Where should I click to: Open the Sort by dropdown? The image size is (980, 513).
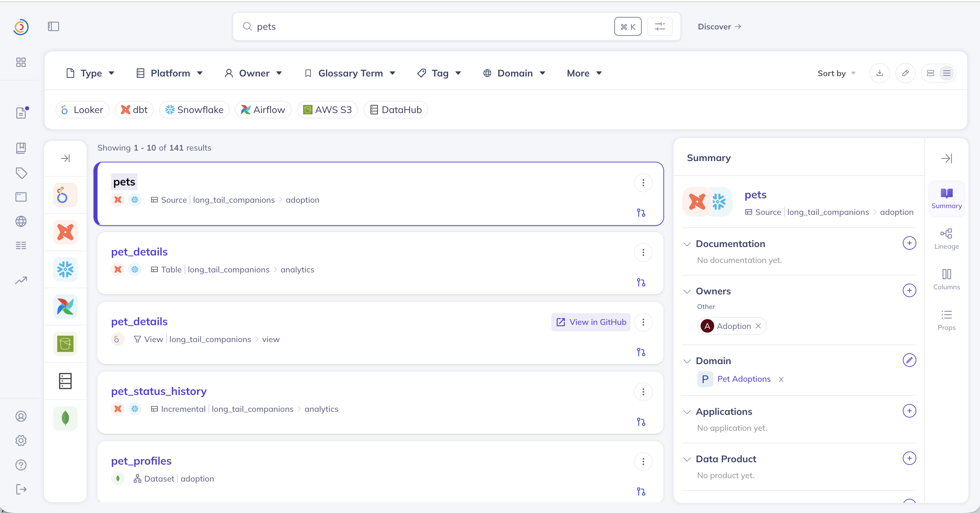tap(836, 73)
